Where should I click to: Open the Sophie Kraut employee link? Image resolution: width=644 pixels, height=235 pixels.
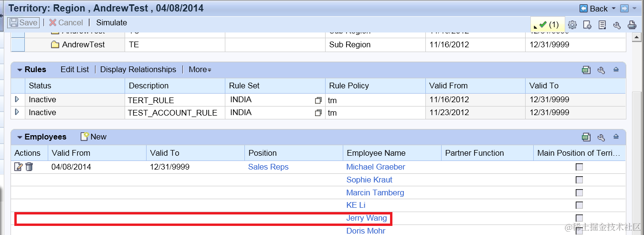tap(370, 180)
